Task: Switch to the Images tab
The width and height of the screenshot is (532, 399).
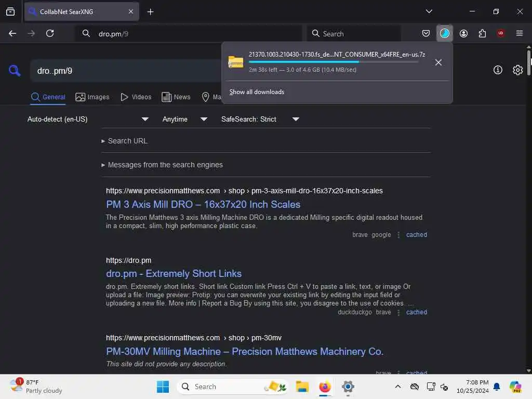Action: 92,97
